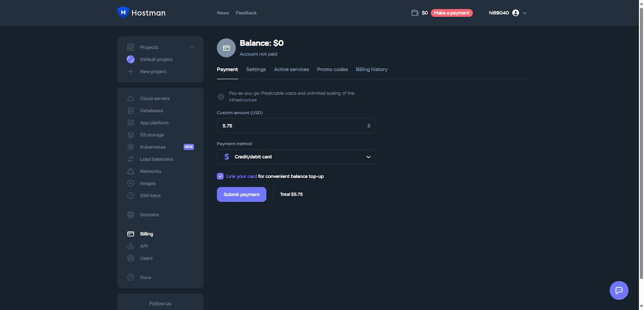Click the Default project purple circle

(x=130, y=59)
